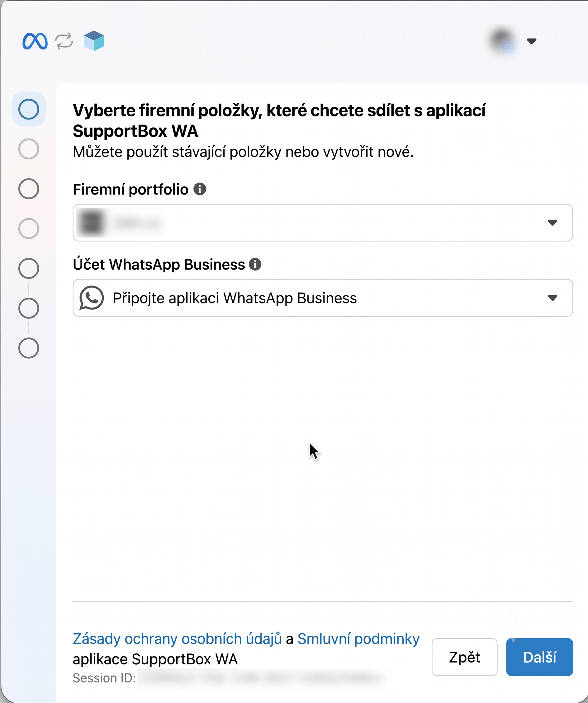The image size is (588, 703).
Task: Open the WhatsApp Business account dropdown arrow
Action: (552, 298)
